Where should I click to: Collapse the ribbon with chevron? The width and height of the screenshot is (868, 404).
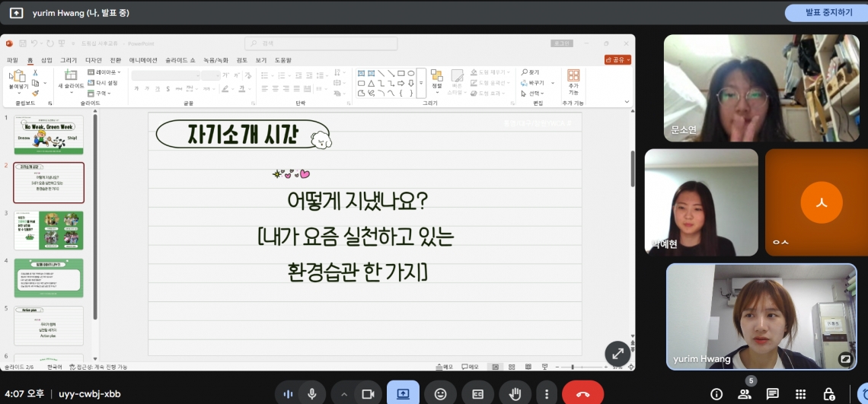coord(627,102)
